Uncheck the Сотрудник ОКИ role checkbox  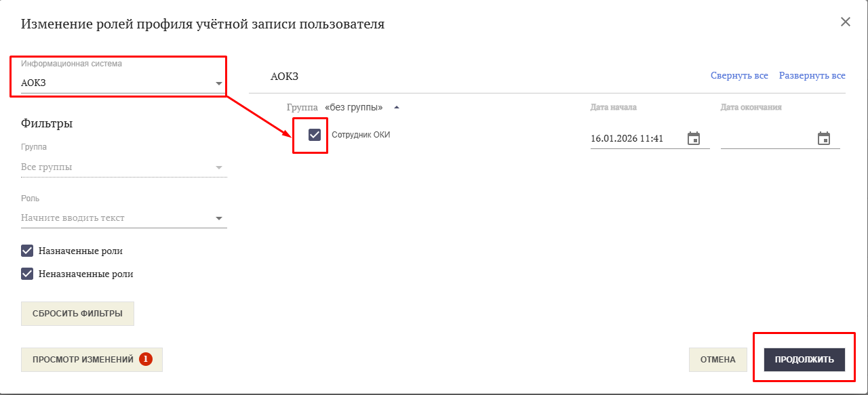pyautogui.click(x=315, y=135)
